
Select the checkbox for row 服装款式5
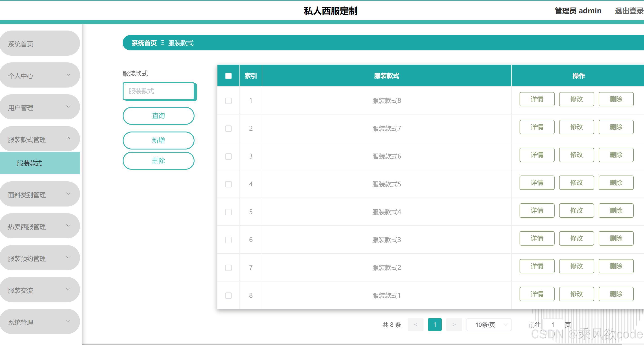(228, 184)
